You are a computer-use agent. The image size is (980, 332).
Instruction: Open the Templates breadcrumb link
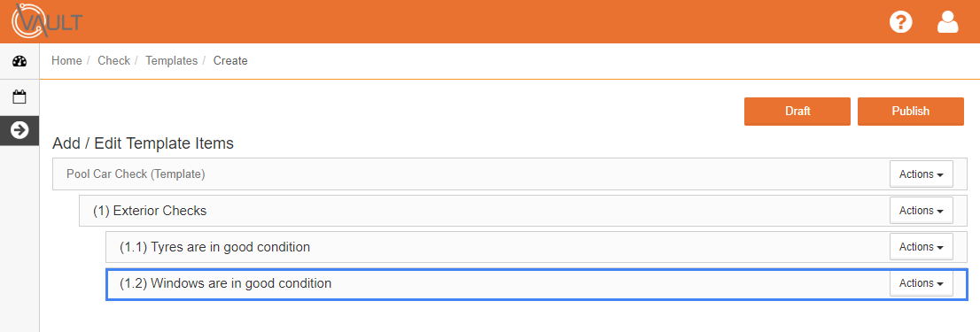click(x=171, y=60)
